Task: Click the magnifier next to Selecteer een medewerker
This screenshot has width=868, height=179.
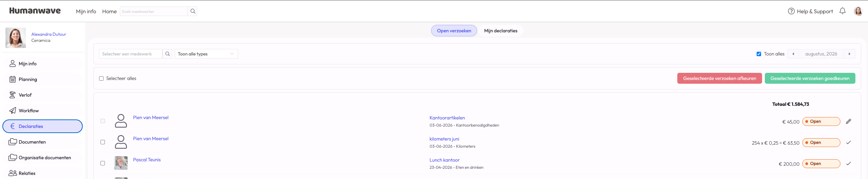Action: [x=168, y=54]
